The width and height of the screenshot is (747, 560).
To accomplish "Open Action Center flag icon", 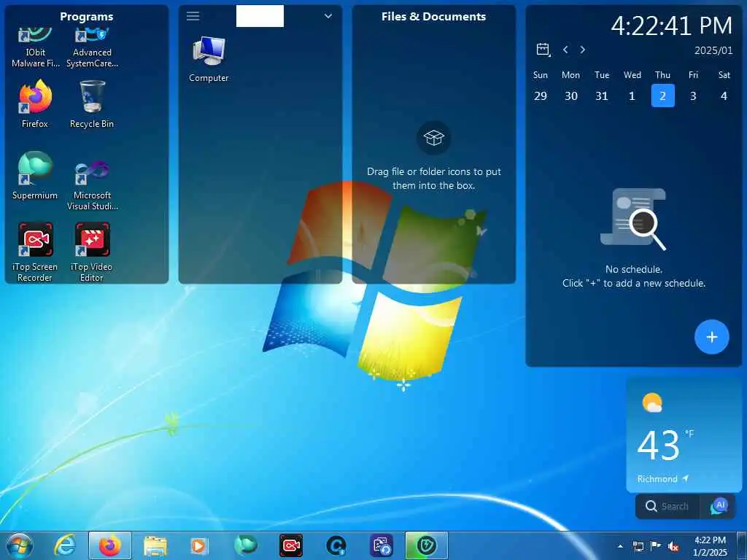I will [x=656, y=546].
